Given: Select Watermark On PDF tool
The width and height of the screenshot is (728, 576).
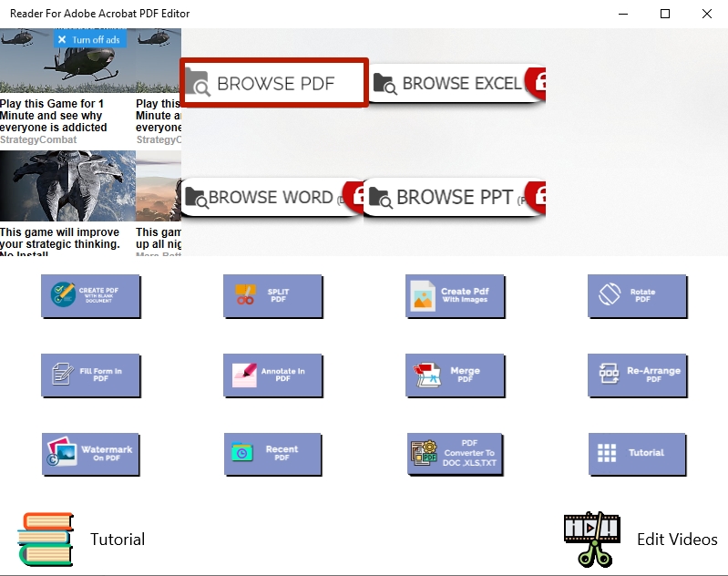Looking at the screenshot, I should (x=90, y=453).
